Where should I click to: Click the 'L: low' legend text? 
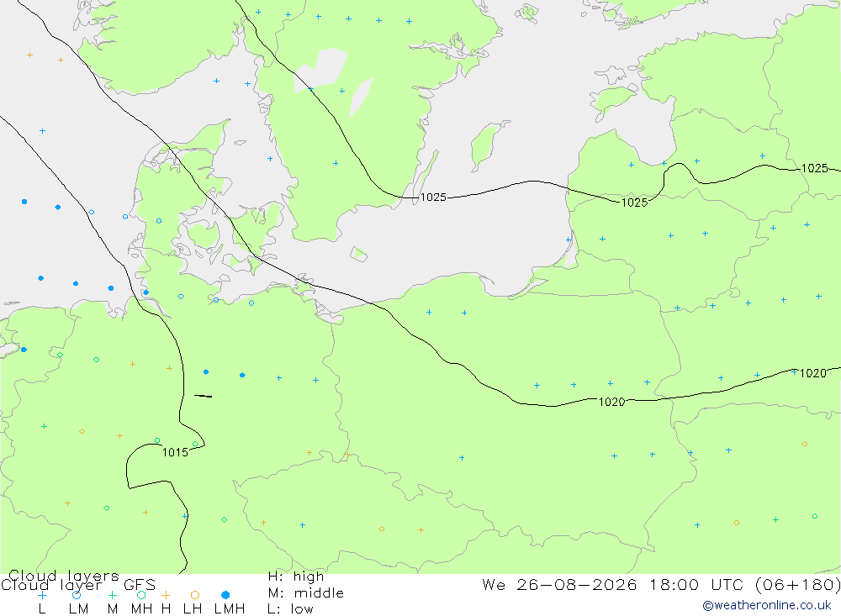[x=290, y=609]
